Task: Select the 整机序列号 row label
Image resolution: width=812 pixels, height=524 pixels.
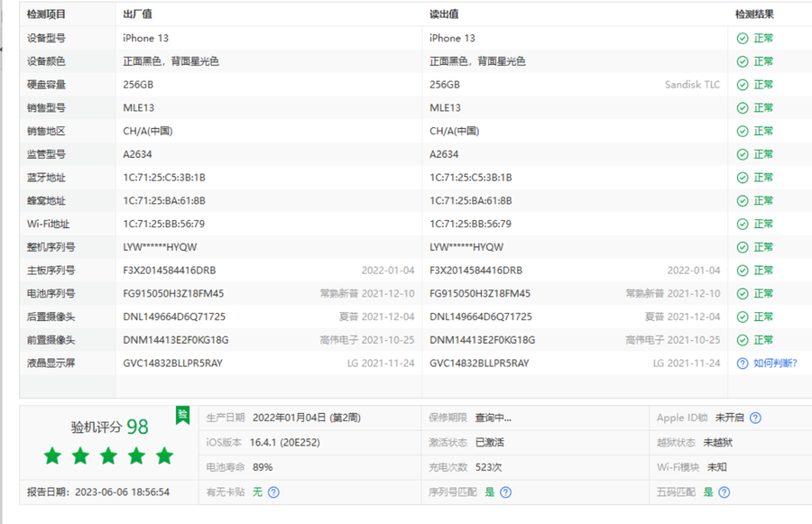Action: tap(51, 247)
